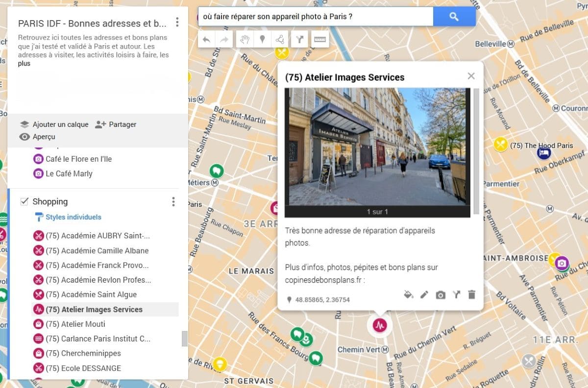This screenshot has width=588, height=388.
Task: Click the info window vertical scrollbar
Action: 476,151
